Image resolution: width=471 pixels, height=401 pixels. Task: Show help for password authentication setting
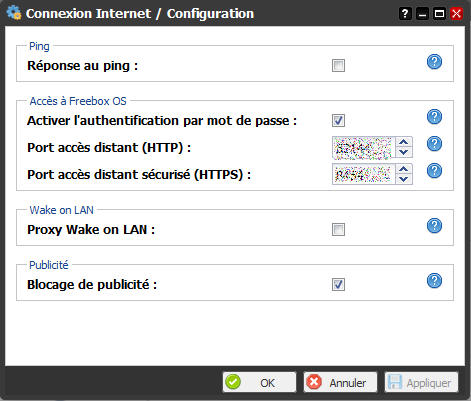pyautogui.click(x=434, y=117)
